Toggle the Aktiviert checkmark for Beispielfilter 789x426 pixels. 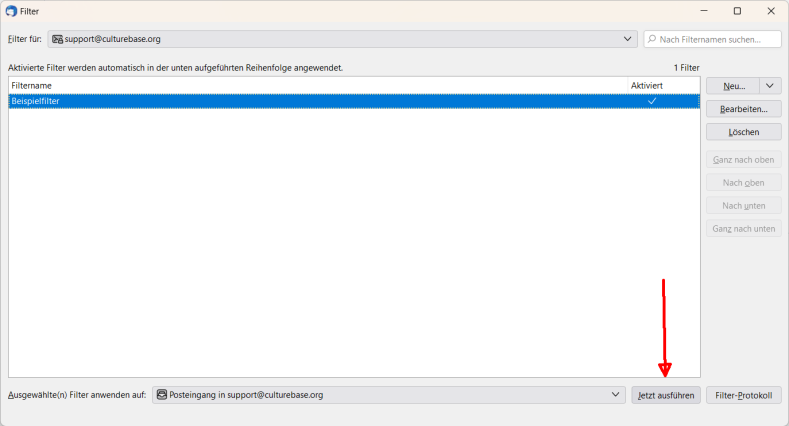pyautogui.click(x=652, y=101)
